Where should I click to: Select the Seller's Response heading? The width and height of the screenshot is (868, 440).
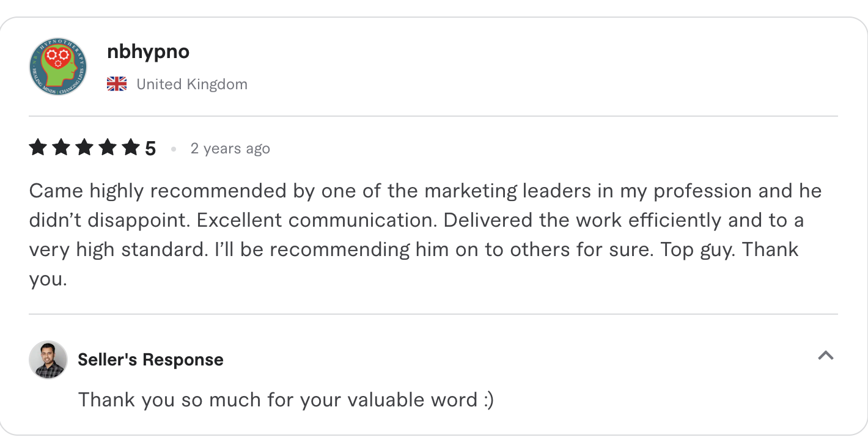click(x=150, y=359)
